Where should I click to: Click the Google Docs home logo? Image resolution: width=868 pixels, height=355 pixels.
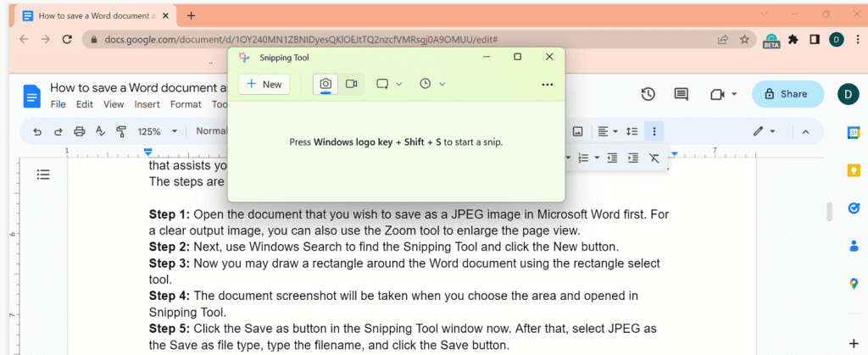[32, 97]
